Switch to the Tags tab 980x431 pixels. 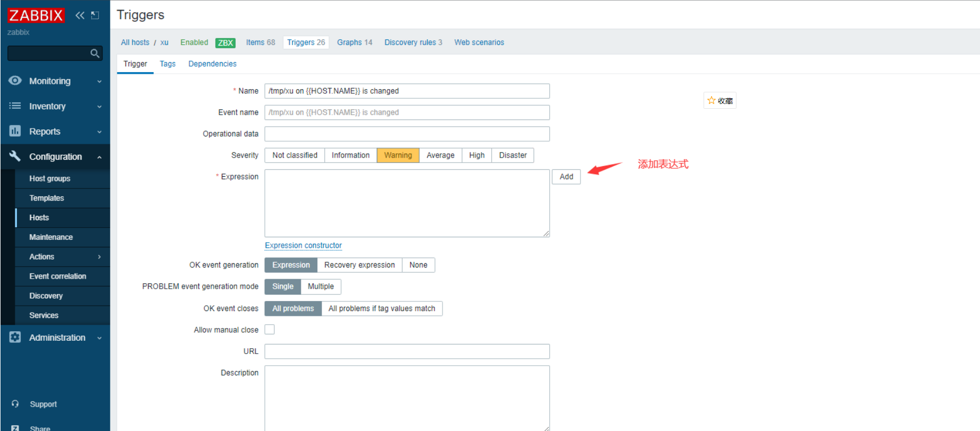coord(168,64)
